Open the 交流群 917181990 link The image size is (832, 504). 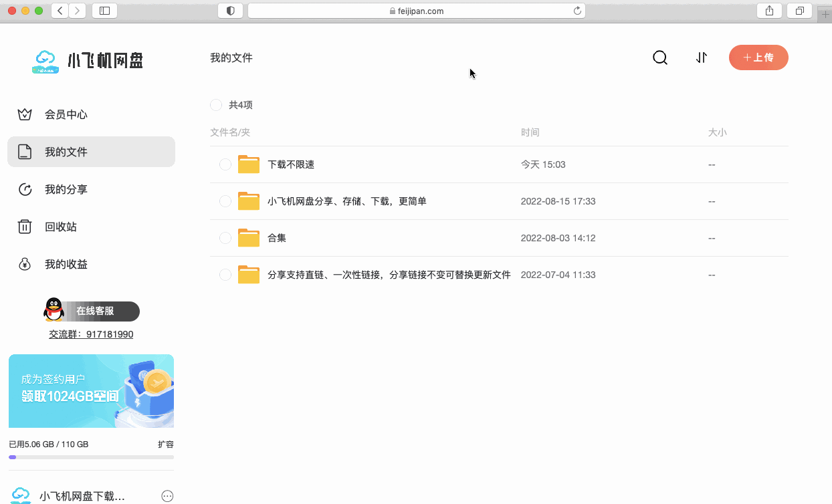91,334
